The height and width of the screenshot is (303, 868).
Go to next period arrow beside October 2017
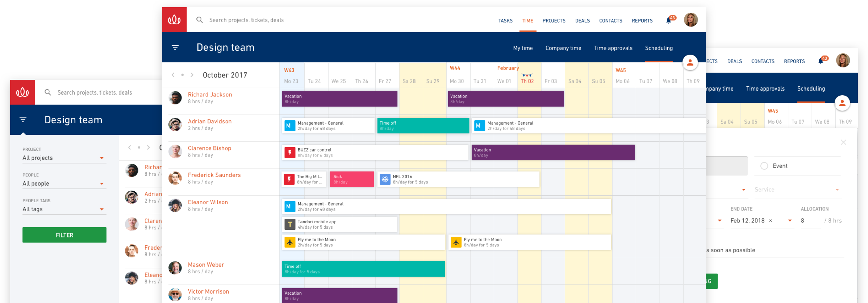pyautogui.click(x=192, y=75)
